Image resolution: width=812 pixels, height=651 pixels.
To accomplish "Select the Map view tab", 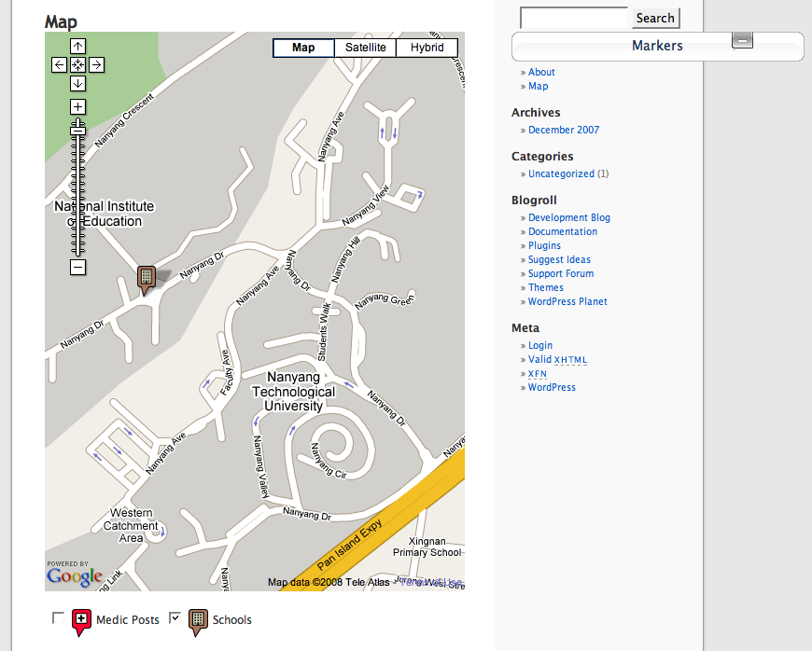I will pos(303,48).
